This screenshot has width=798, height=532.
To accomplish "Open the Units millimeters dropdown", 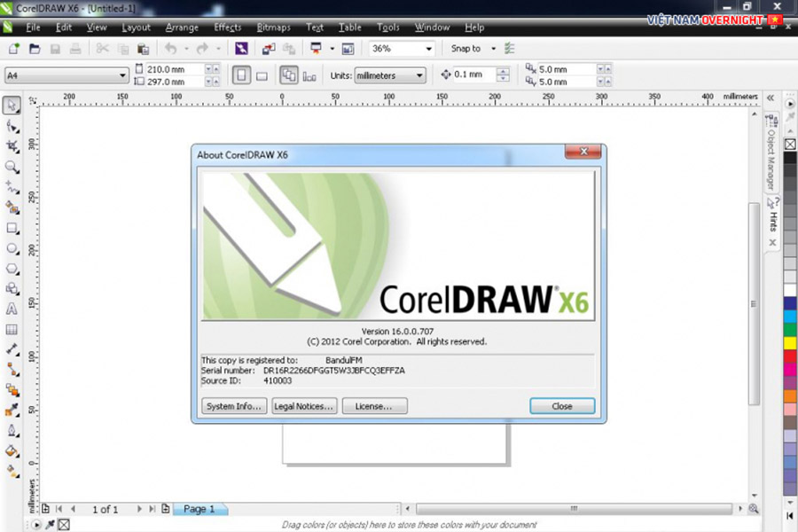I will pyautogui.click(x=419, y=75).
